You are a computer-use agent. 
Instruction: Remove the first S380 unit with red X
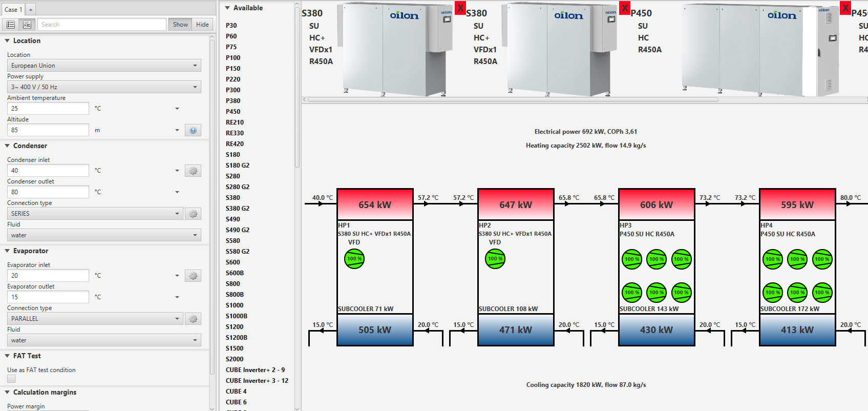[460, 8]
